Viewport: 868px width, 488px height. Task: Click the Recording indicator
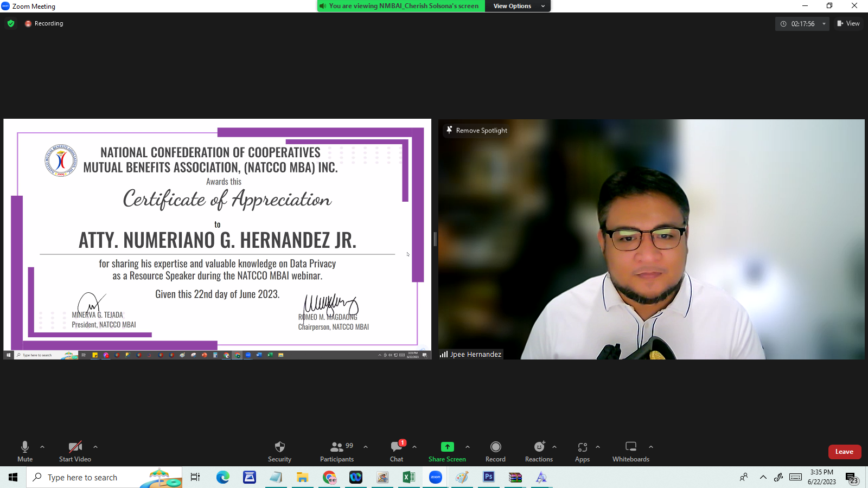click(x=44, y=23)
